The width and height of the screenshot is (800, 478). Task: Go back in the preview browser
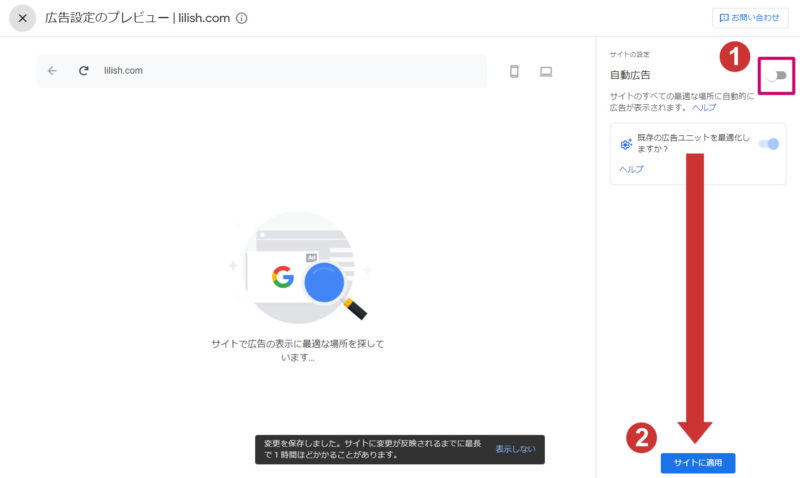point(52,71)
